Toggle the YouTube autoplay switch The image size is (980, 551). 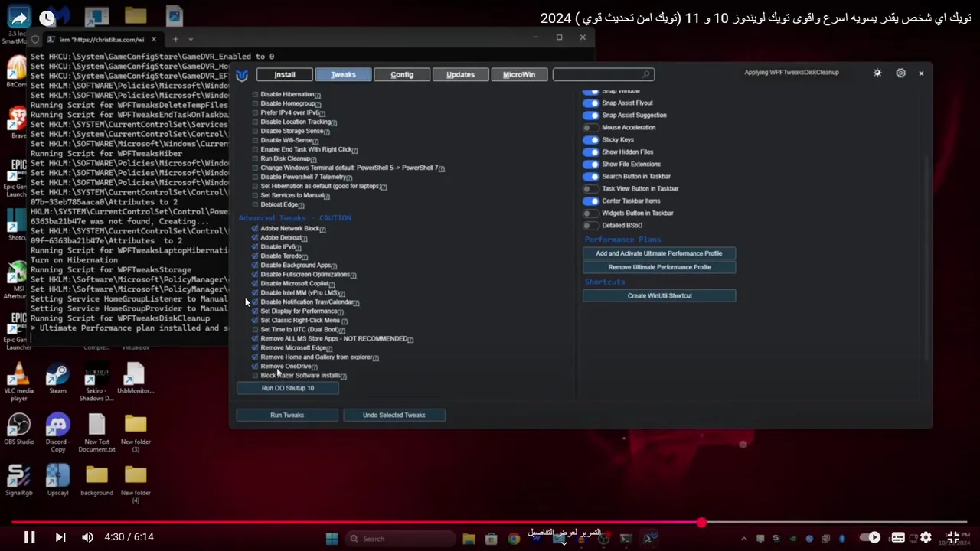click(870, 537)
